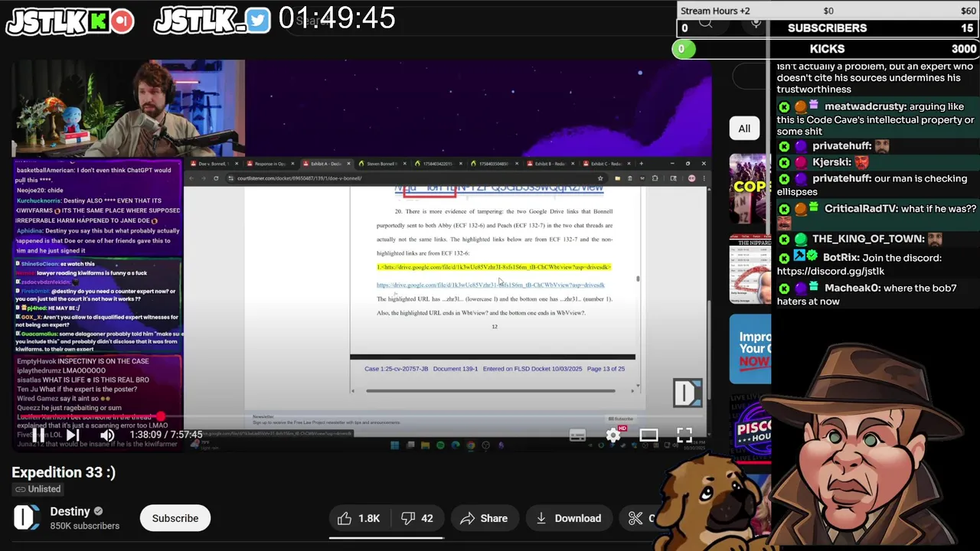Click the JSTLK Kick logo overlay
Image resolution: width=980 pixels, height=551 pixels.
coord(70,21)
